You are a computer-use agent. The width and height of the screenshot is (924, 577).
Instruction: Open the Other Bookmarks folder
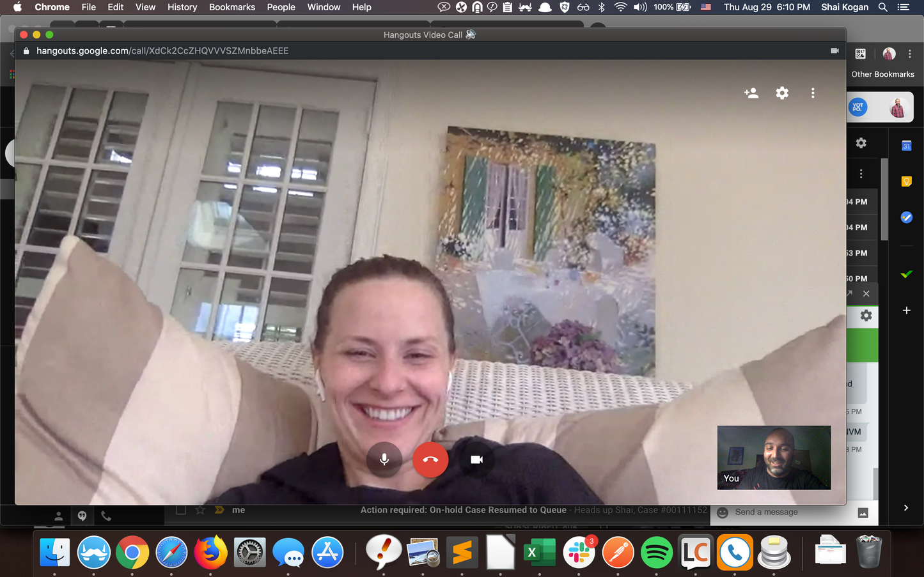[x=882, y=74]
